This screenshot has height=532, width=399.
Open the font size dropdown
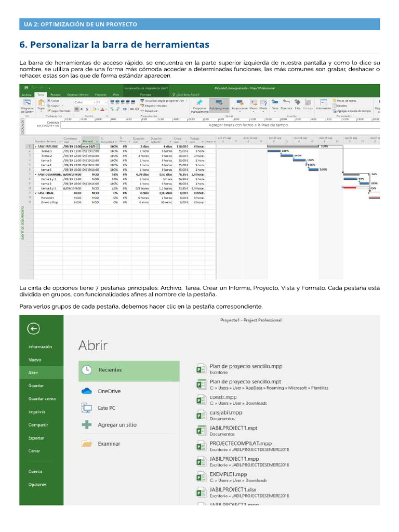point(106,102)
